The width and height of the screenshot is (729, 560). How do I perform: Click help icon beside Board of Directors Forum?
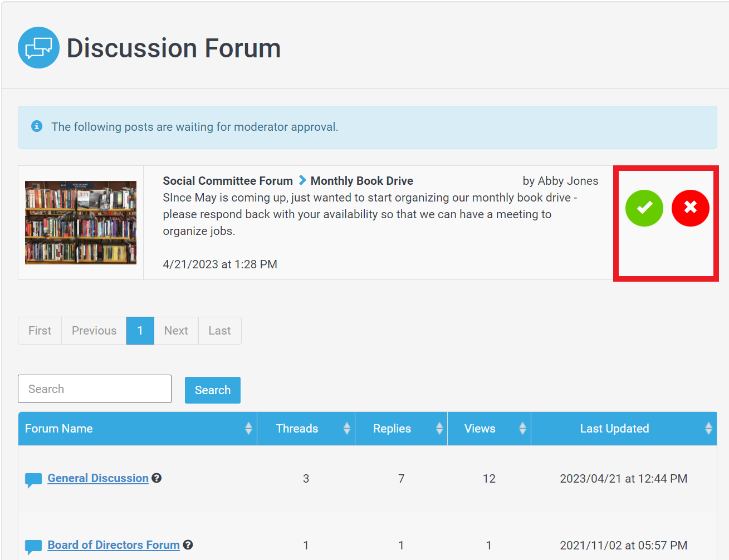(x=188, y=545)
